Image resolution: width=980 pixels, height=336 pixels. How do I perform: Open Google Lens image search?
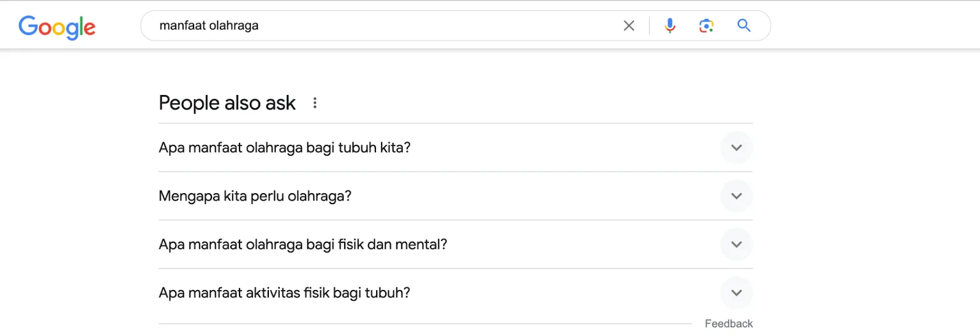pos(706,26)
